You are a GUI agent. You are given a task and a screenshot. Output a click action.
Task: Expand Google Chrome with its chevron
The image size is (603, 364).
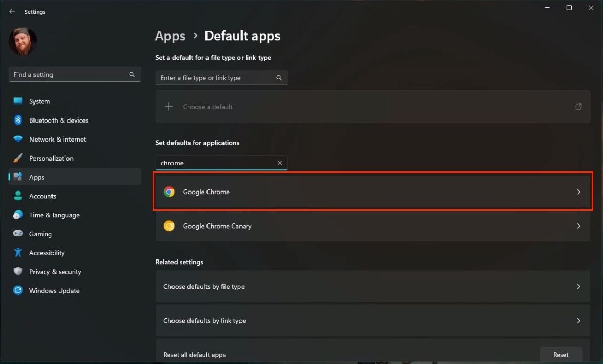578,192
